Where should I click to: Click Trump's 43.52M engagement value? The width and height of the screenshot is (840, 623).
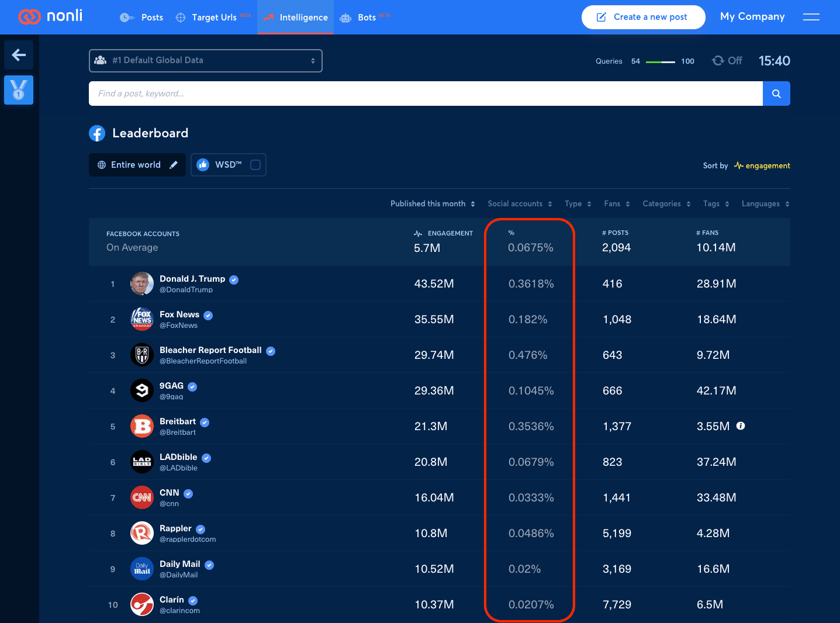click(x=434, y=283)
